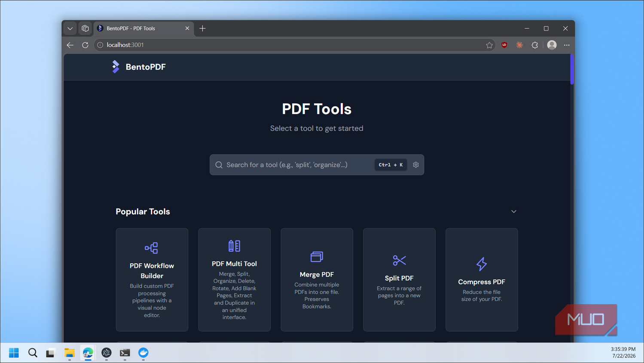Go back with browser back arrow
The height and width of the screenshot is (363, 644).
(70, 45)
